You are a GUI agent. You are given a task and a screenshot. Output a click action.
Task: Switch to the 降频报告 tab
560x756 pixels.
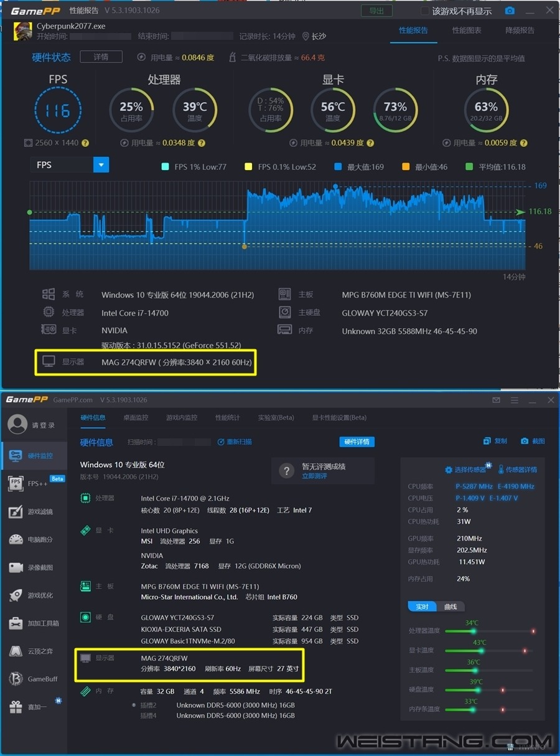(x=520, y=30)
